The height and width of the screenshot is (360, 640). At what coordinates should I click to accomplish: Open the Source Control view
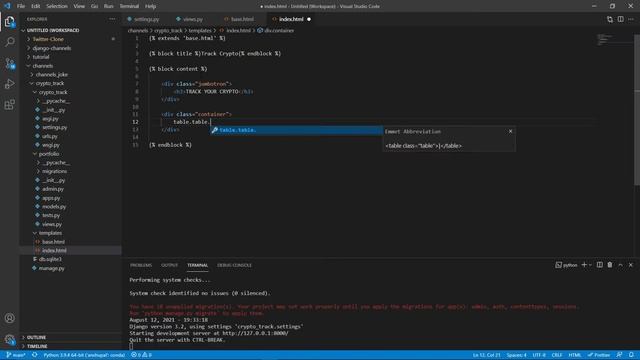(x=9, y=63)
